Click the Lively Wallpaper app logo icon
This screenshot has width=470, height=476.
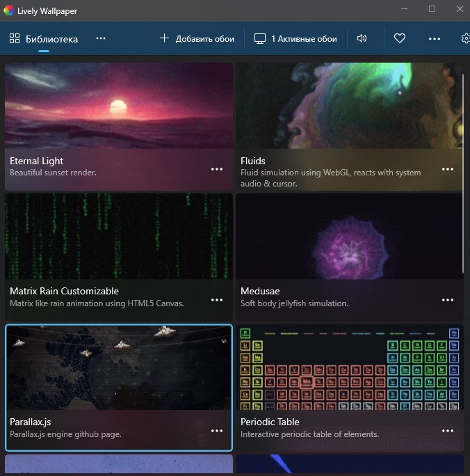pyautogui.click(x=8, y=10)
